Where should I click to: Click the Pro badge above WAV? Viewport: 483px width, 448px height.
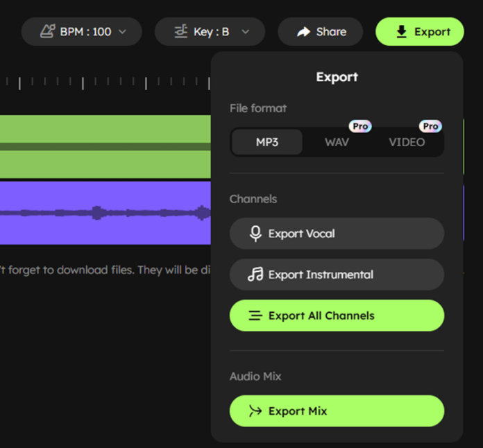tap(360, 126)
